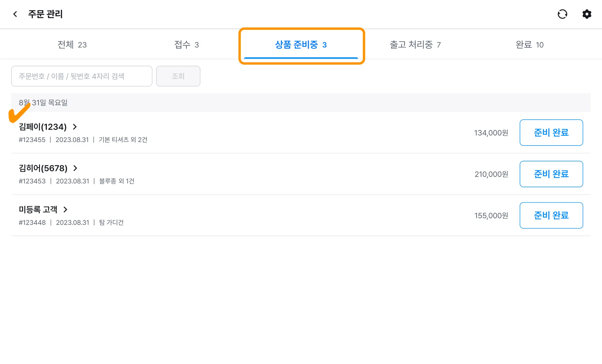The width and height of the screenshot is (602, 364).
Task: Click 준비 완료 for order #123448
Action: coord(551,216)
